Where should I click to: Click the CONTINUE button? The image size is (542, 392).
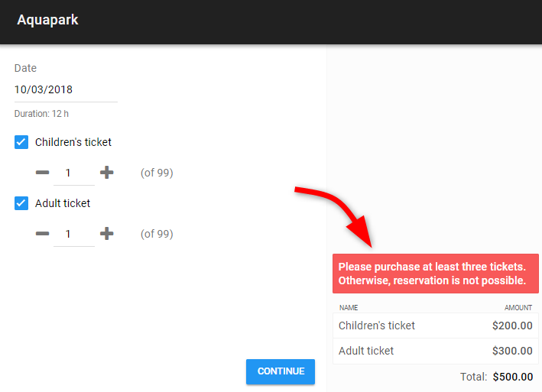tap(281, 371)
